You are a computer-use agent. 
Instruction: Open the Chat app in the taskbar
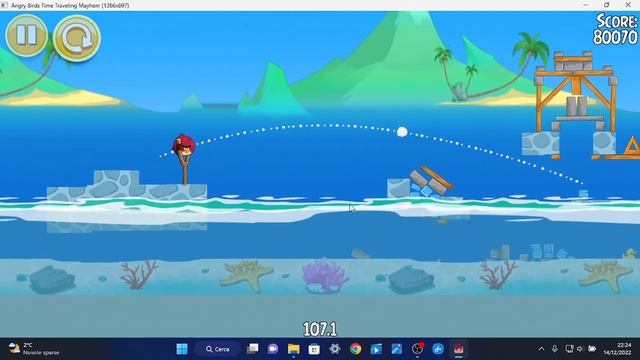(273, 349)
